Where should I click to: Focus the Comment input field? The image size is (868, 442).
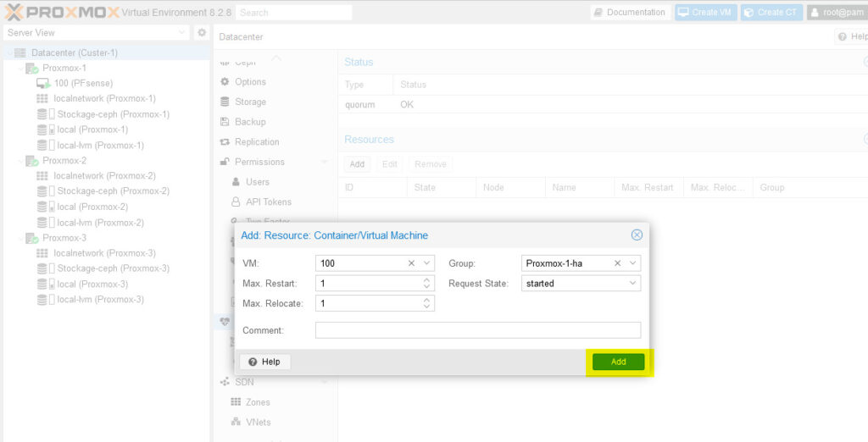(478, 330)
